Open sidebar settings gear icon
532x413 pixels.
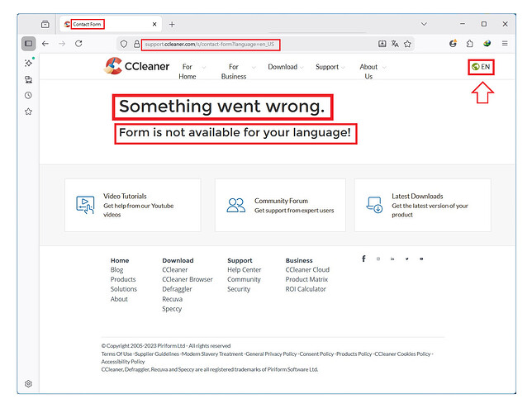[28, 384]
